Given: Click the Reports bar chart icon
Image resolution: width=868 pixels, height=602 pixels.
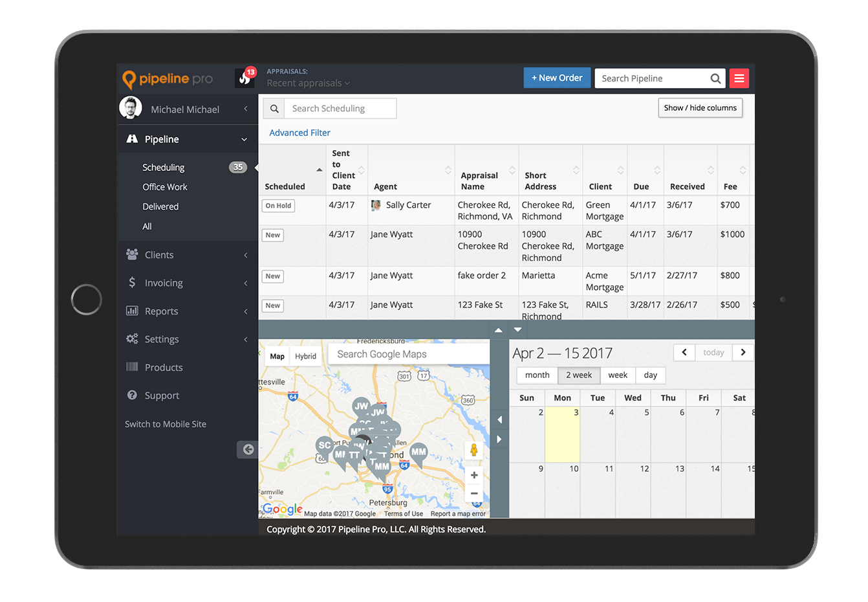Looking at the screenshot, I should click(132, 311).
